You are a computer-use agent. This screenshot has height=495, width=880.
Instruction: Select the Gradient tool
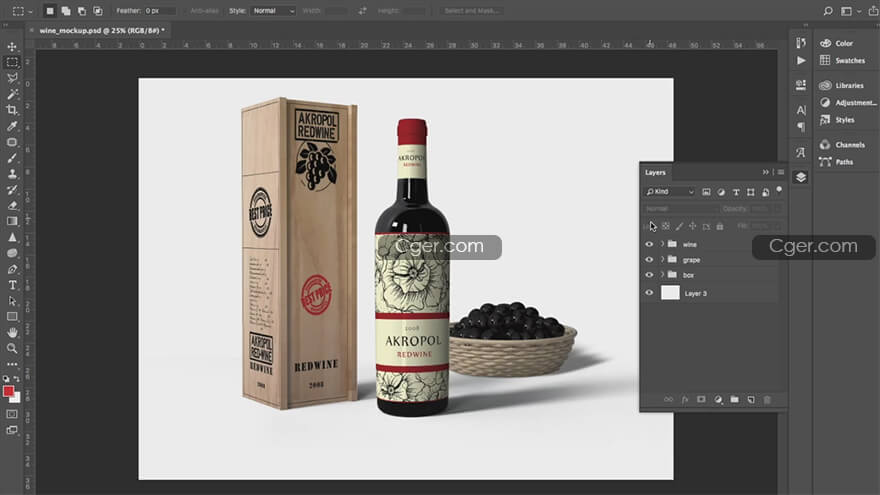pos(12,221)
